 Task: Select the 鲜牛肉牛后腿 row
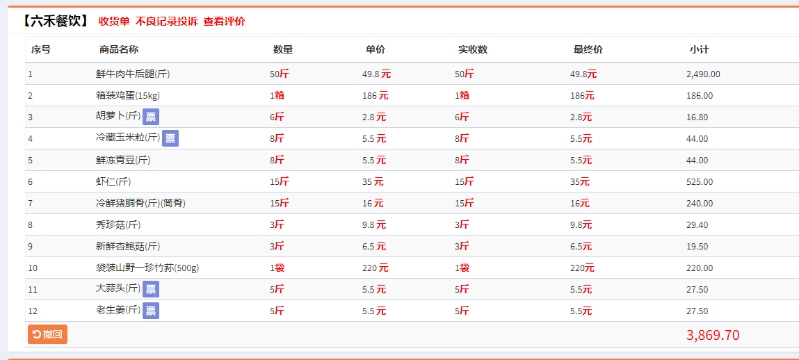click(412, 74)
